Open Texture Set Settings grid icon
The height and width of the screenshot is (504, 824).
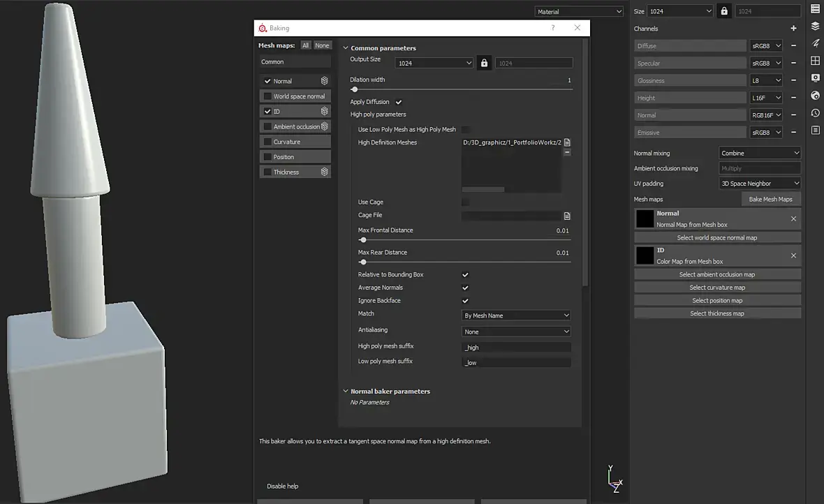tap(815, 61)
